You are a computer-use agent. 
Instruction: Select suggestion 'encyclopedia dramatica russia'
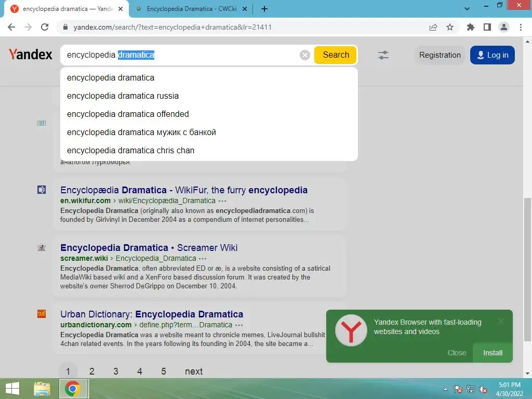point(209,96)
